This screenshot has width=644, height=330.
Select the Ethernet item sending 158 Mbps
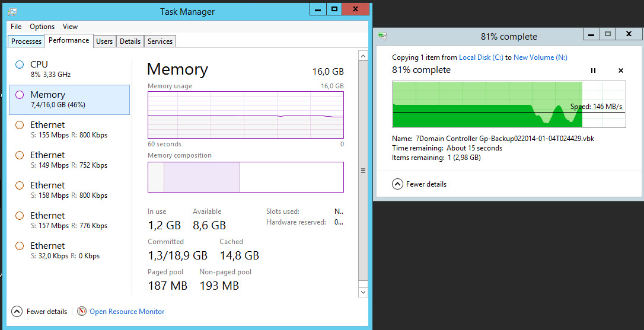click(x=69, y=190)
